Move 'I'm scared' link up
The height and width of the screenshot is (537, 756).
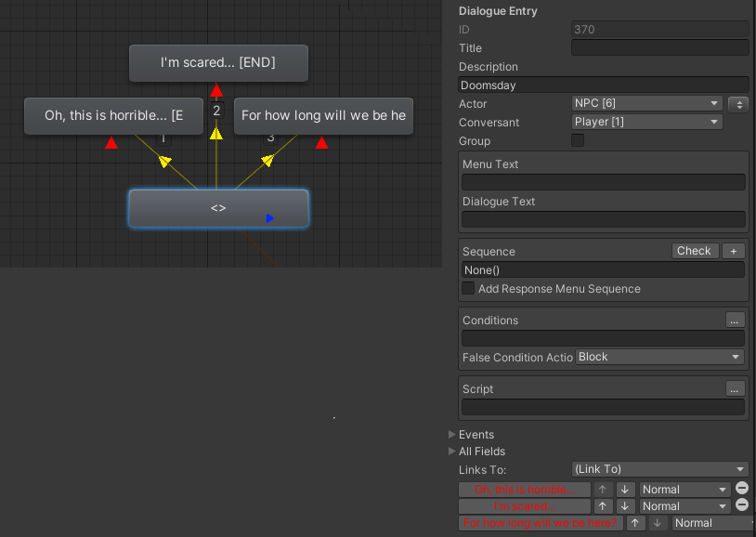pos(602,506)
